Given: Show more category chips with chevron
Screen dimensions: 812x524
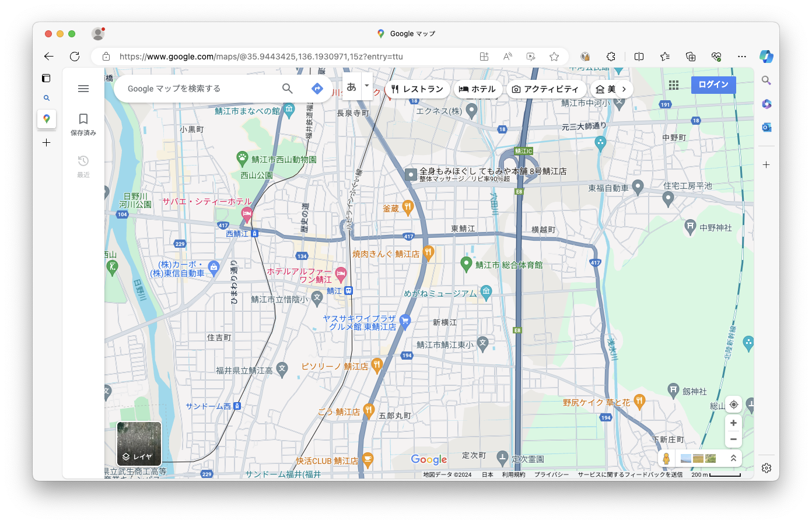Looking at the screenshot, I should (624, 89).
